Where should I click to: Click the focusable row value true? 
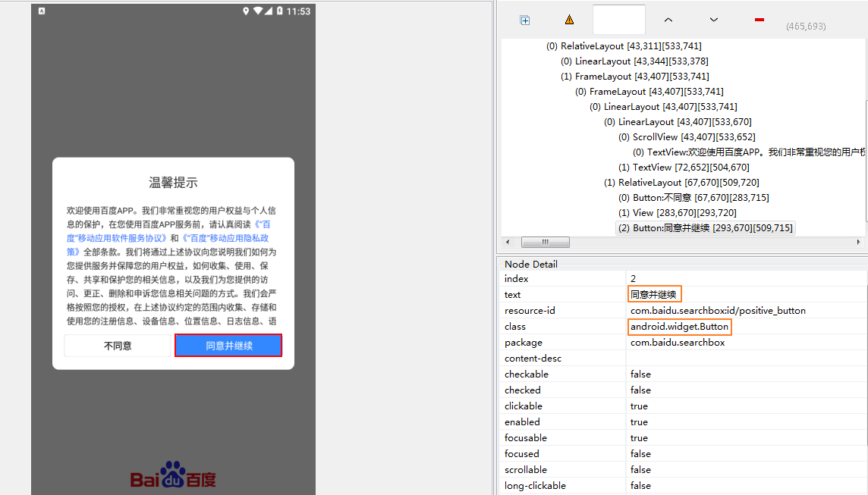[639, 438]
